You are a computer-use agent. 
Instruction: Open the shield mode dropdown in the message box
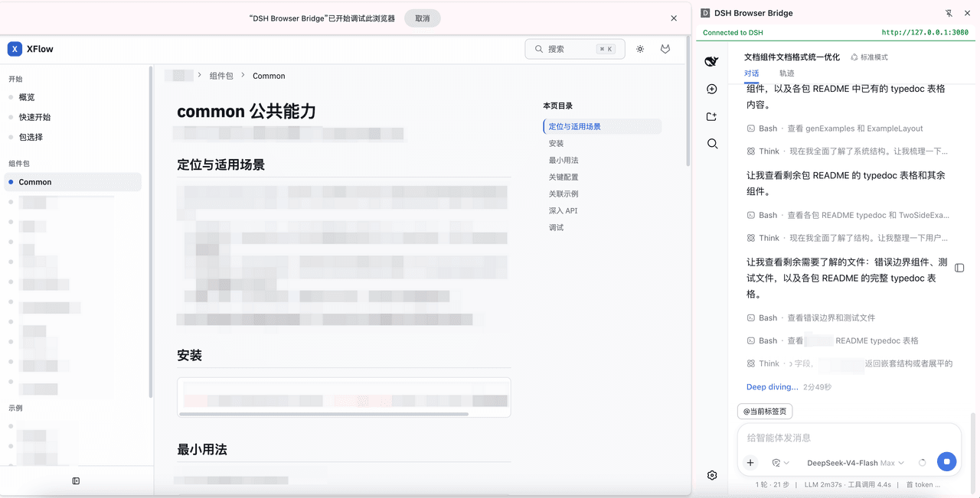[780, 463]
